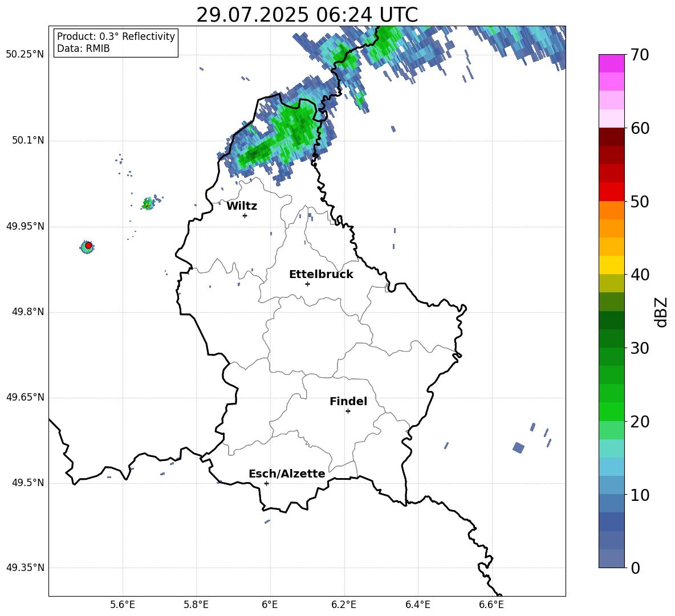The width and height of the screenshot is (675, 616).
Task: Click the 49.5°N latitude label
Action: pyautogui.click(x=28, y=483)
